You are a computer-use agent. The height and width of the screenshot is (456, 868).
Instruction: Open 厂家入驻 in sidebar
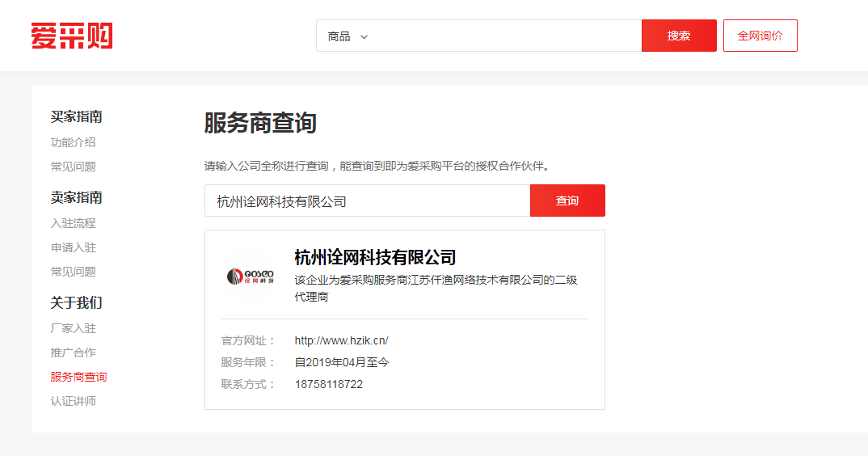pos(73,328)
